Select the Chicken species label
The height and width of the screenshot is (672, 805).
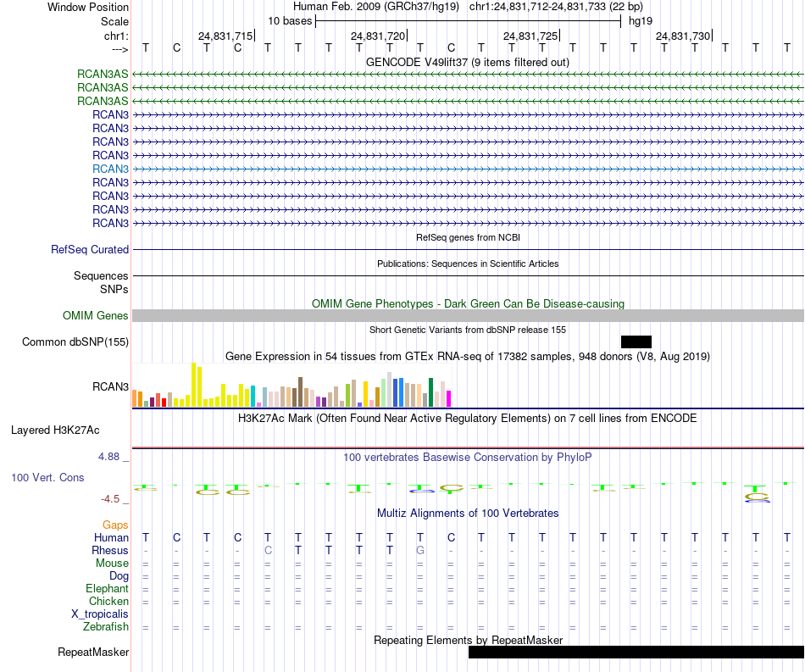(108, 601)
